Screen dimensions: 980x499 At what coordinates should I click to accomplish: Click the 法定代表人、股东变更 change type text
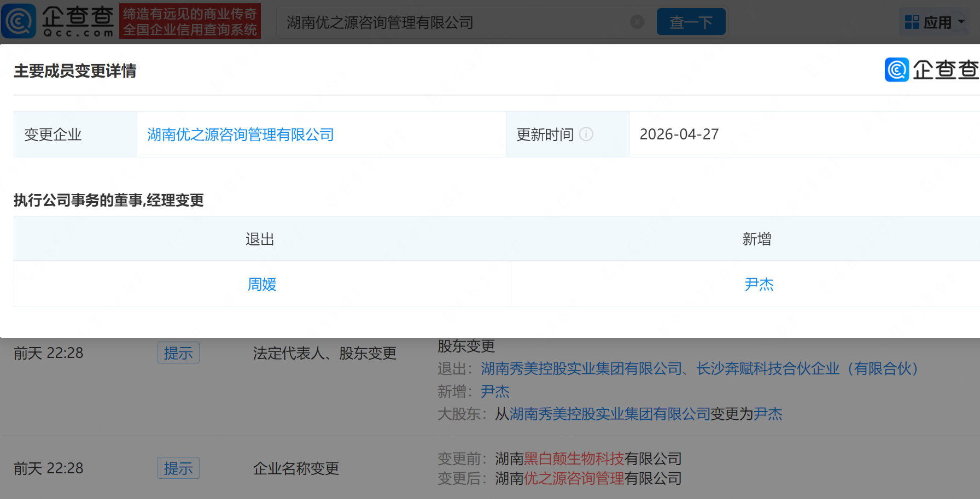(x=325, y=354)
